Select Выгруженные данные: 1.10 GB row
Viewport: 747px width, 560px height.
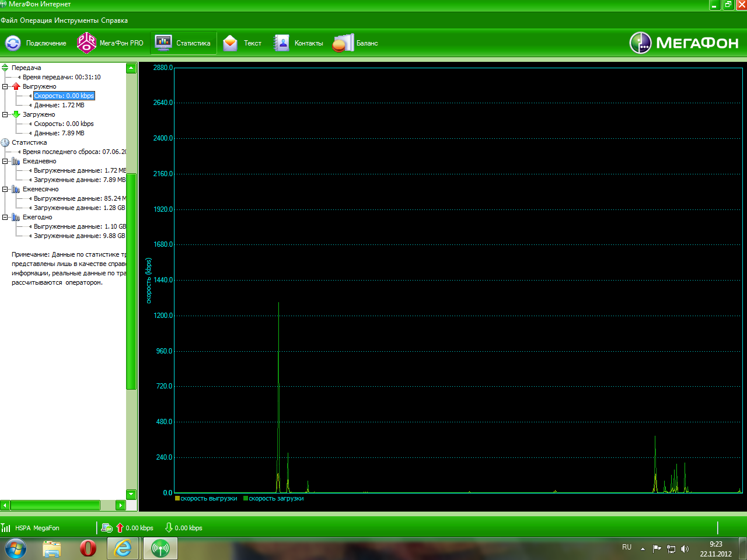[80, 226]
